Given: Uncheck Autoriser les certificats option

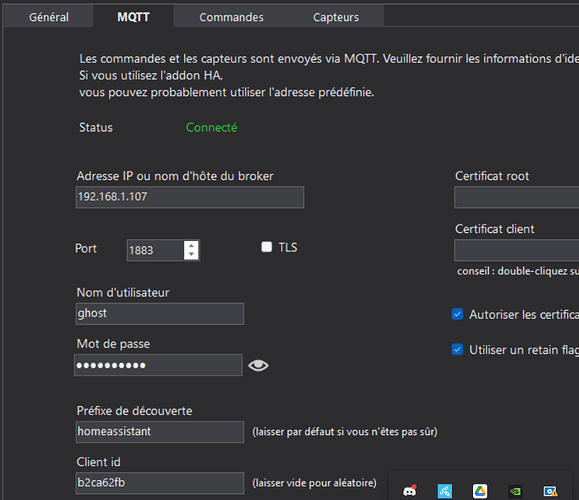Looking at the screenshot, I should [457, 314].
